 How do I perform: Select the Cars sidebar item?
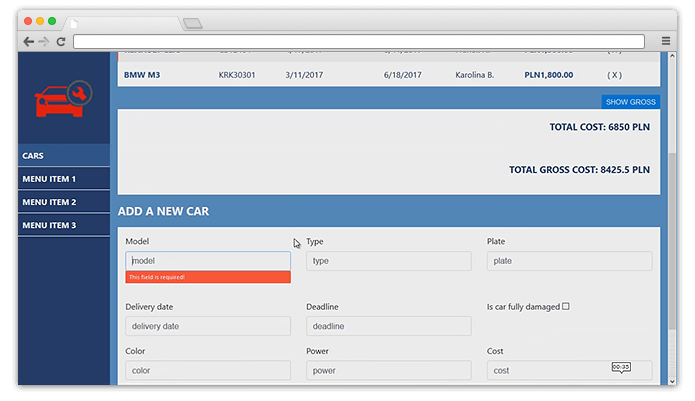click(63, 156)
